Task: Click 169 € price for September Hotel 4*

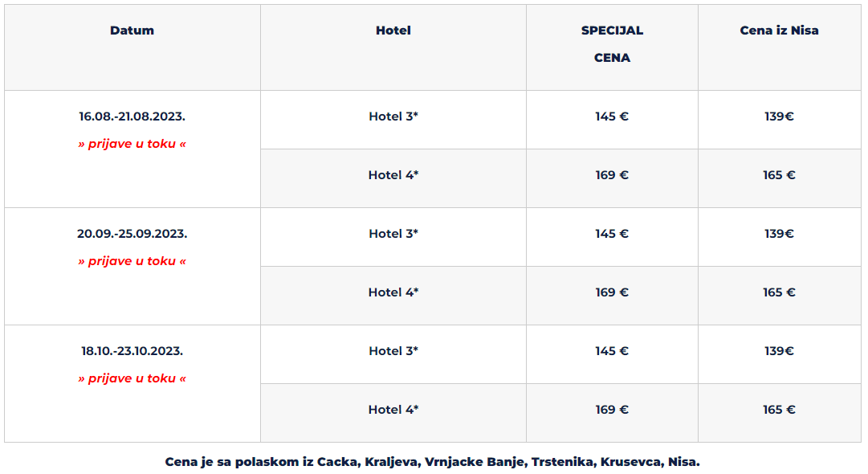Action: (x=612, y=292)
